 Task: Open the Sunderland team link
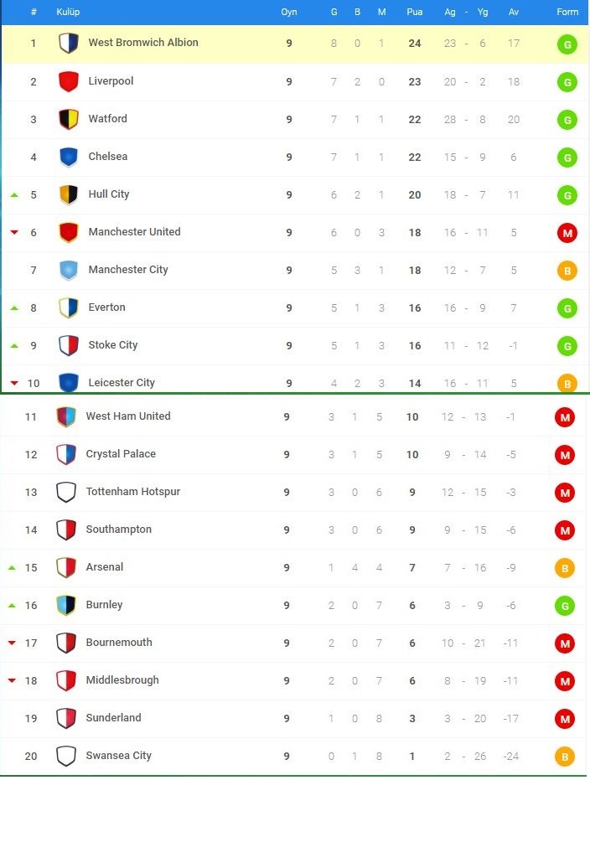(113, 718)
